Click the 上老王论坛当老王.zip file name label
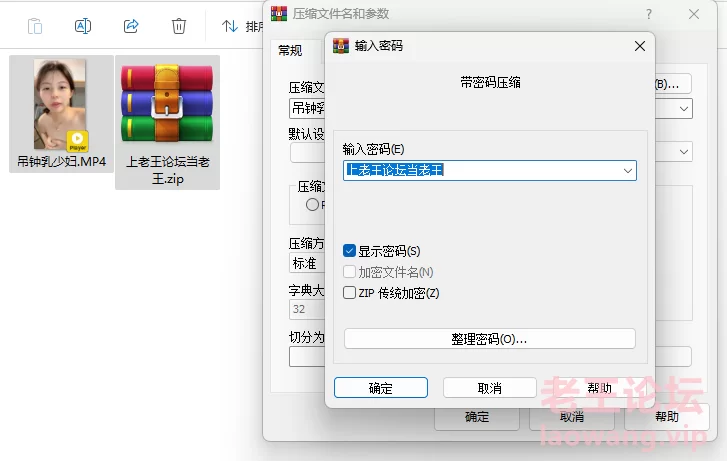 coord(167,170)
